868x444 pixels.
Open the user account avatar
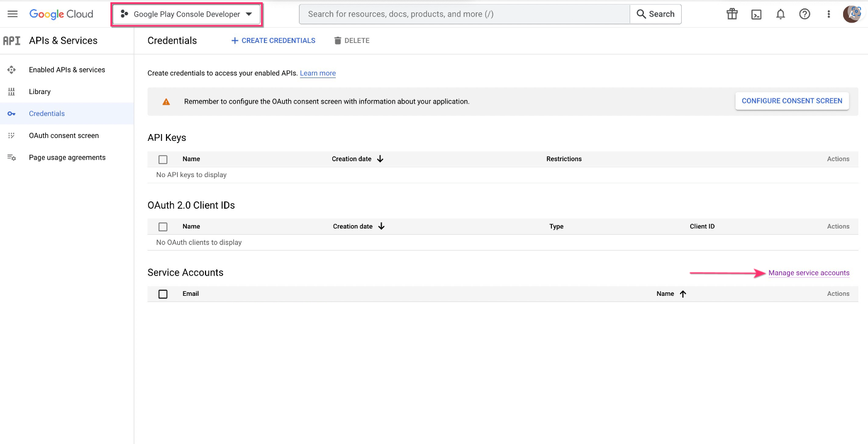point(852,14)
